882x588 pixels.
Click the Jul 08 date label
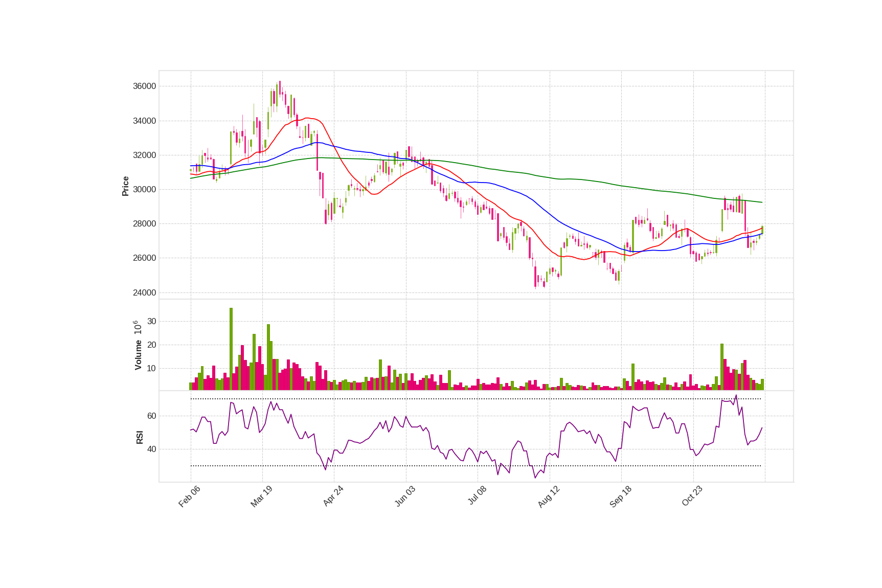477,496
